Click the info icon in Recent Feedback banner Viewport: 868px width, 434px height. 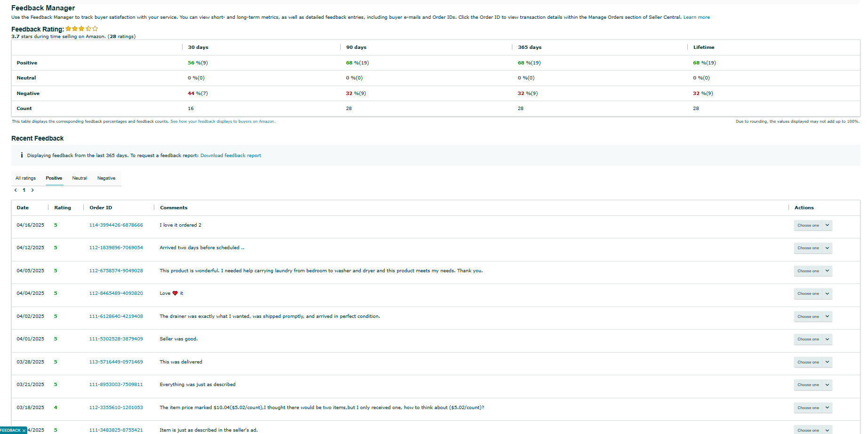tap(22, 155)
